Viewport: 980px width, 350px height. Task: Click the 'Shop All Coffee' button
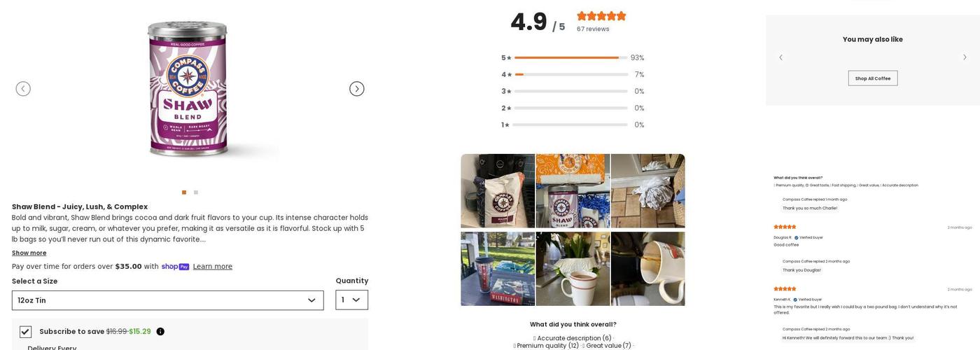(x=873, y=78)
